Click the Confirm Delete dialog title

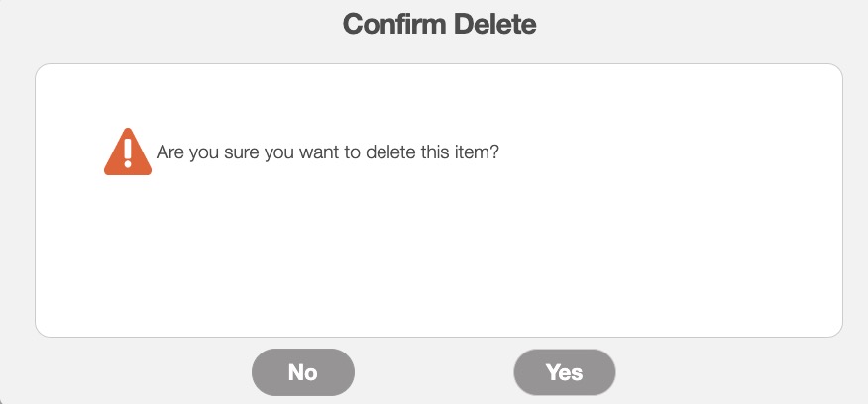coord(439,24)
